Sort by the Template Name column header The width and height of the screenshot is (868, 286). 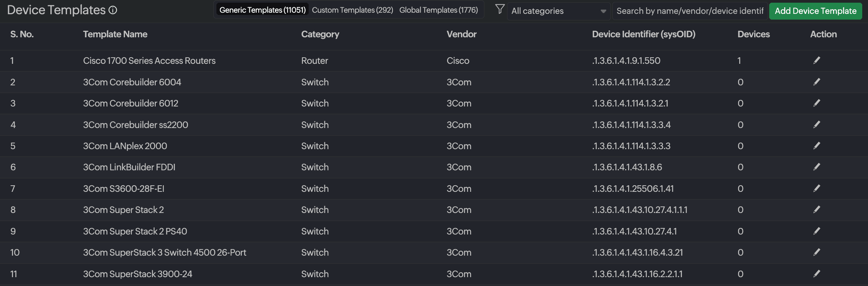[115, 34]
